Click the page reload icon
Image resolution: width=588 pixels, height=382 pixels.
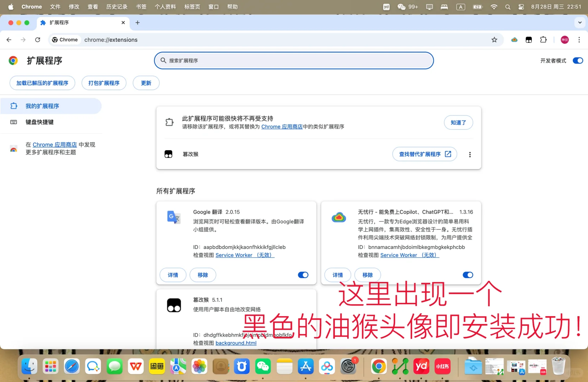click(38, 40)
